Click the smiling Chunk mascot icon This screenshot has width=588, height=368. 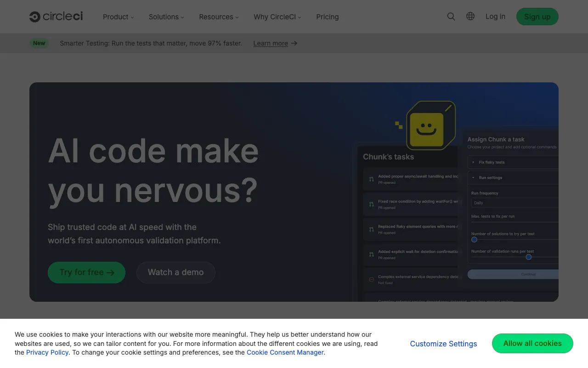(x=431, y=125)
